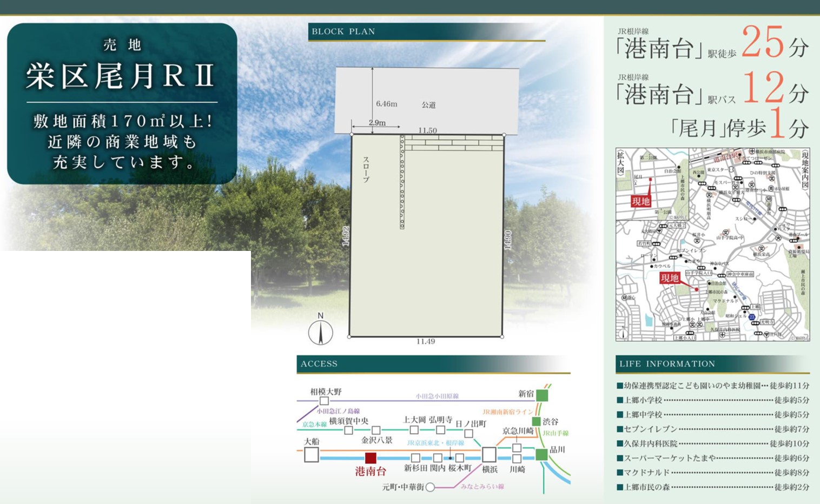Click the BLOCK PLAN header
Screen dimensions: 820x504
coord(343,31)
